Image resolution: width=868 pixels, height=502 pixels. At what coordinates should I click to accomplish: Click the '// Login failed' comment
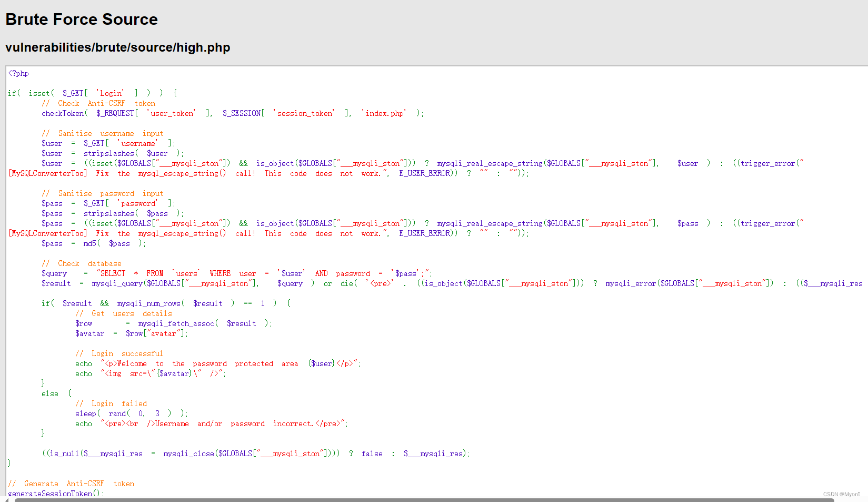point(111,403)
